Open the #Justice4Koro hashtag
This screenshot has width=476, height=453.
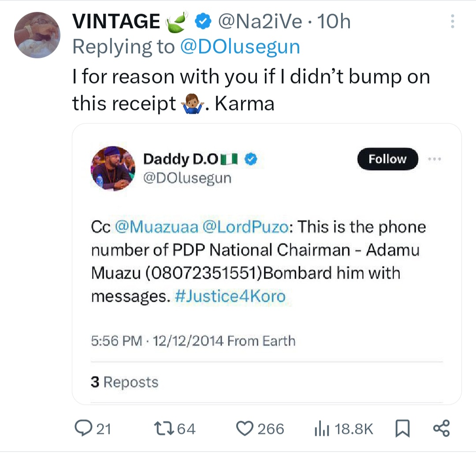pos(230,296)
